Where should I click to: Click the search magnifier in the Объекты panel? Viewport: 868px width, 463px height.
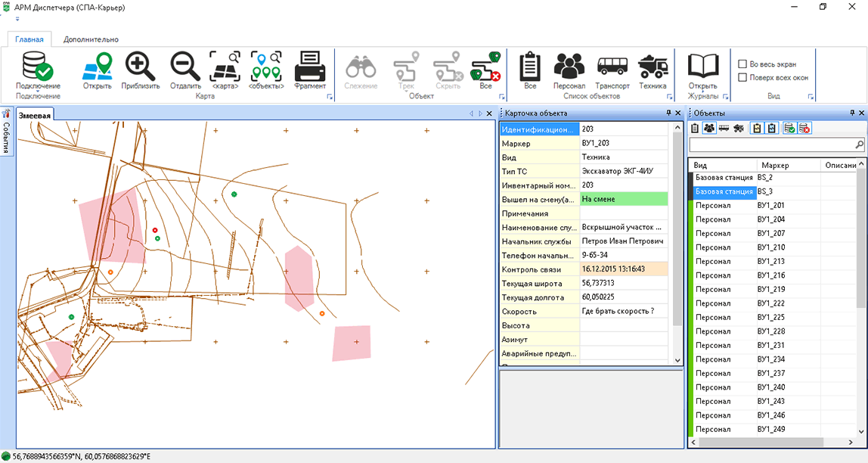pyautogui.click(x=859, y=145)
